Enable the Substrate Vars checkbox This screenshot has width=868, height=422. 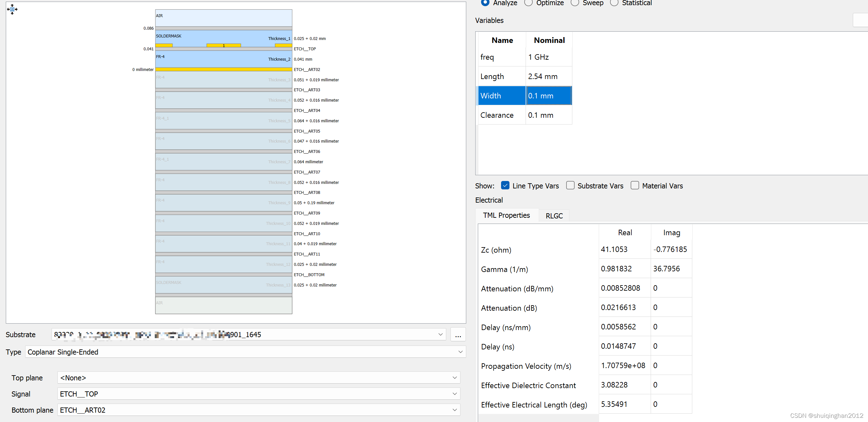[570, 186]
